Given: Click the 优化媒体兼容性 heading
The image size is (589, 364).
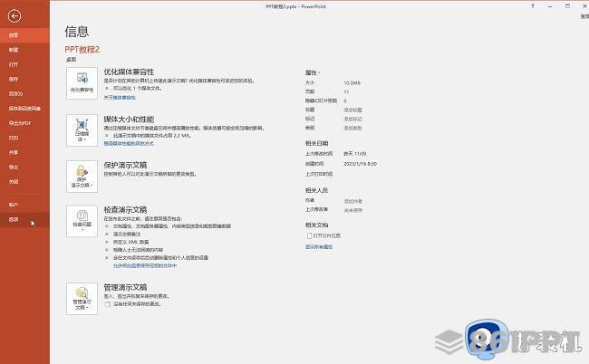Looking at the screenshot, I should coord(129,72).
